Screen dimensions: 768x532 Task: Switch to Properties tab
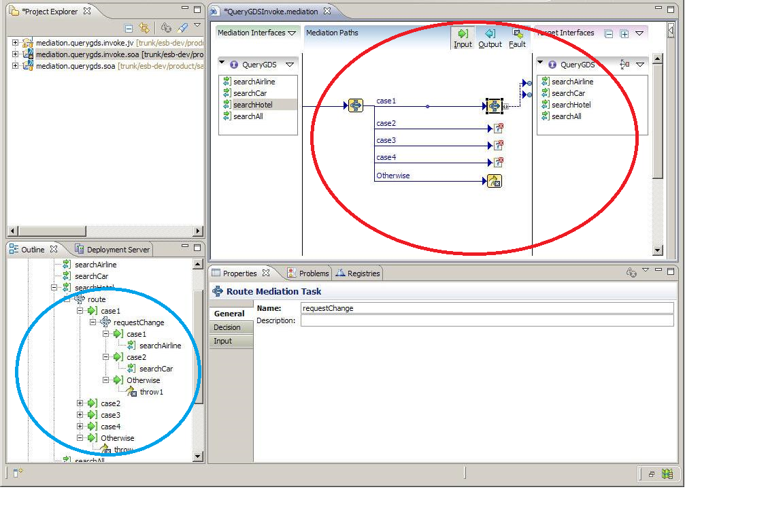pos(241,273)
